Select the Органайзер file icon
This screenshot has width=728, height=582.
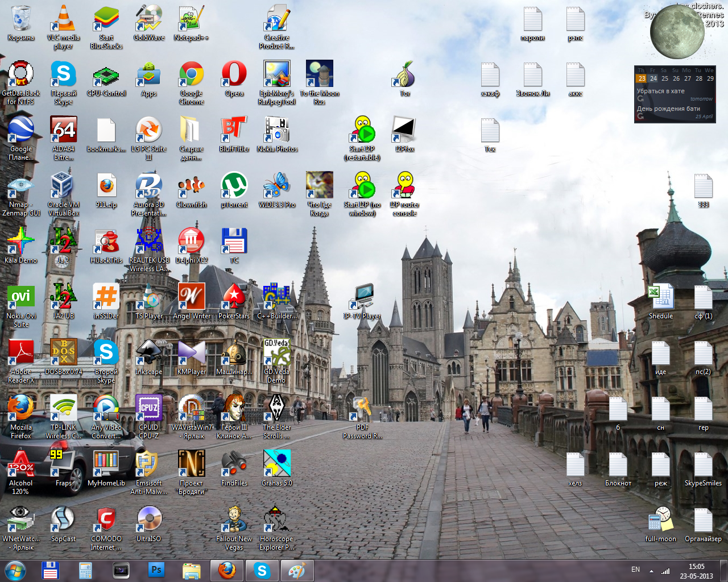click(704, 525)
